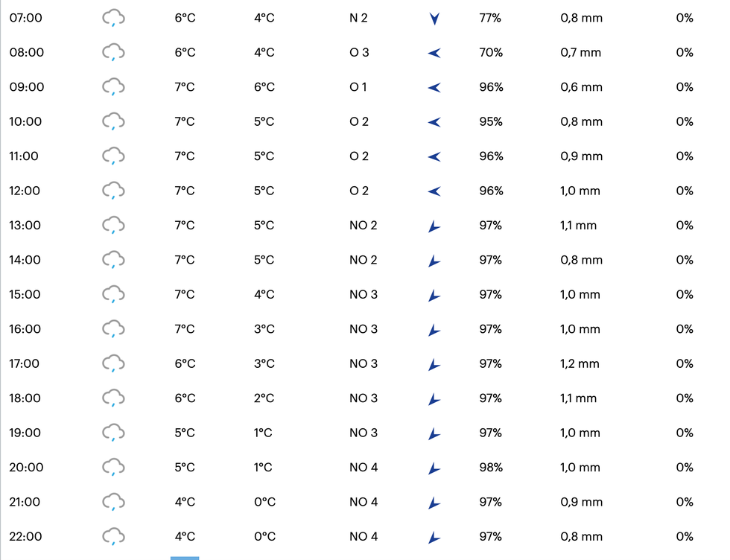Screen dimensions: 730x560
Task: Click the north wind arrow at 07:00
Action: 434,19
